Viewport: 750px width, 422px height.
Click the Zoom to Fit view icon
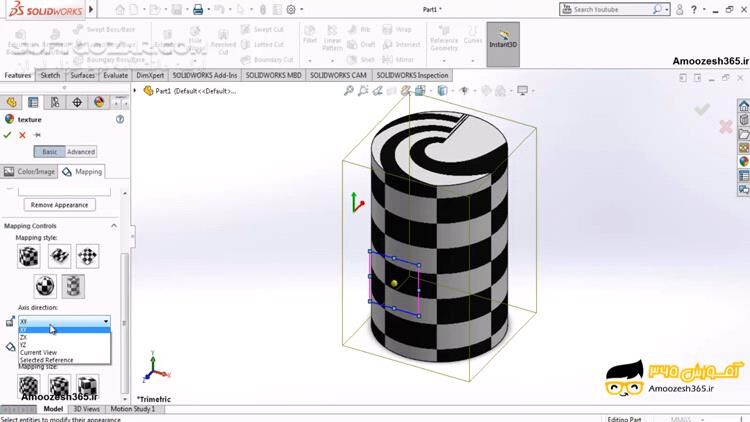pos(348,91)
